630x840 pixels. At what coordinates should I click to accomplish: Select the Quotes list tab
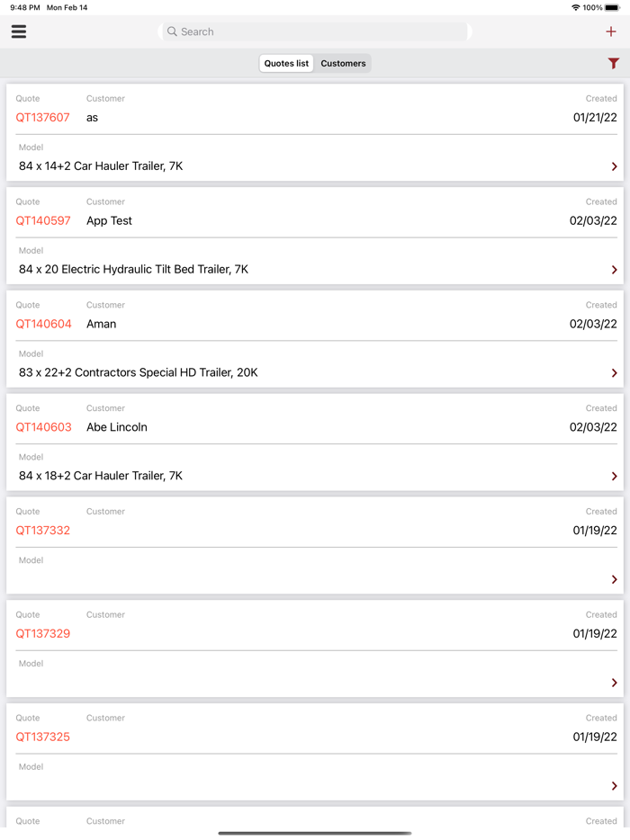pyautogui.click(x=286, y=63)
